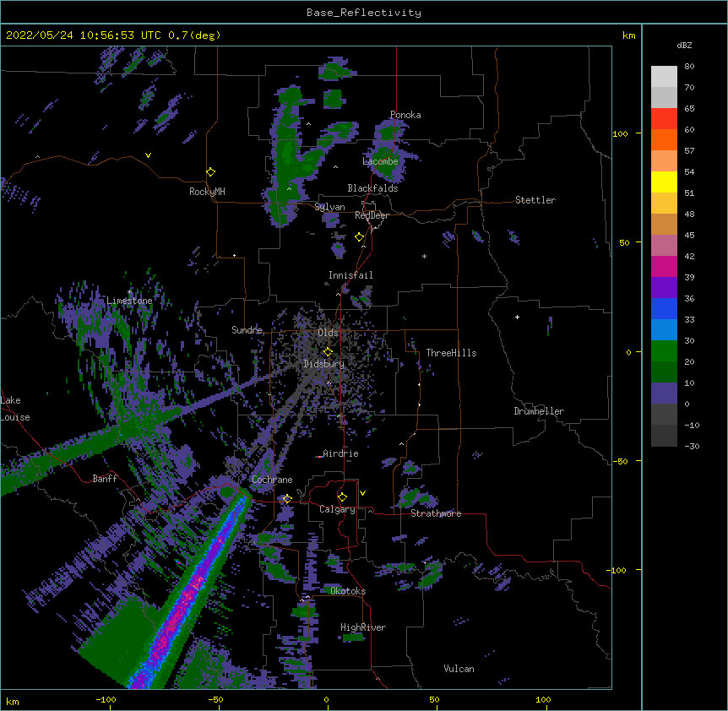Click the Stettler city label
The image size is (728, 711).
tap(535, 200)
